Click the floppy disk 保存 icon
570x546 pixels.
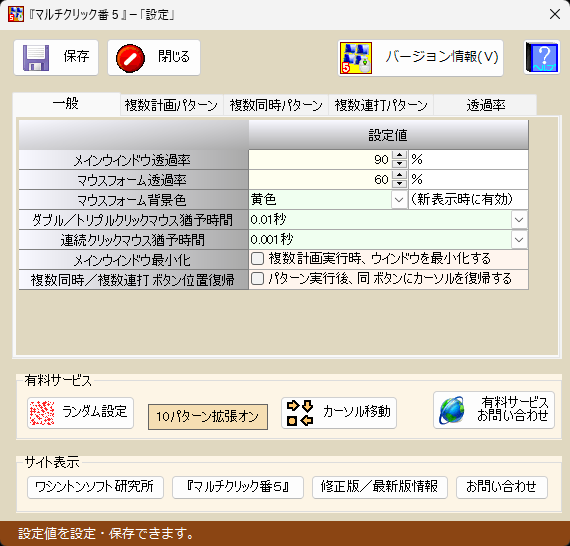(x=36, y=58)
